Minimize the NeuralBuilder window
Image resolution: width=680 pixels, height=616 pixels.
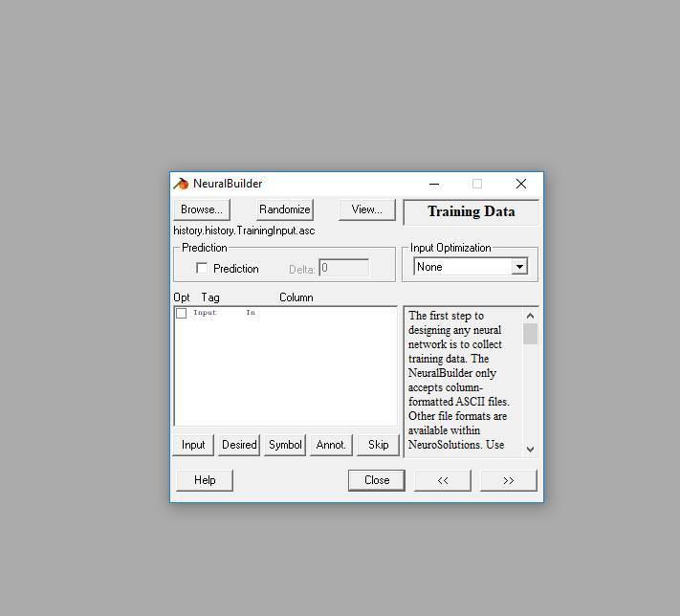click(x=434, y=184)
